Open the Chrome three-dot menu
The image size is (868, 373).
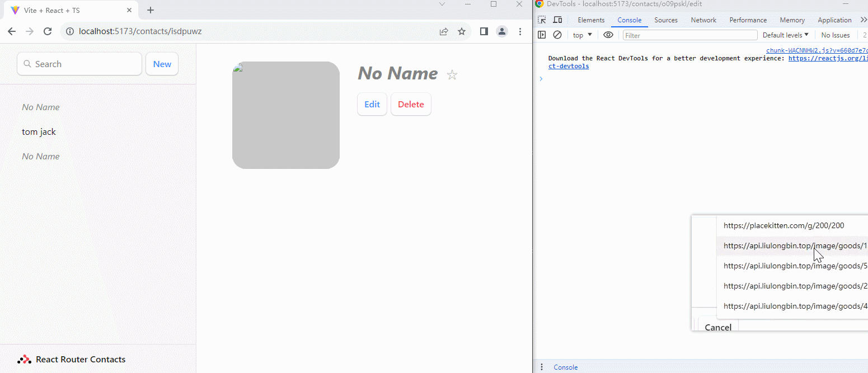(x=520, y=31)
